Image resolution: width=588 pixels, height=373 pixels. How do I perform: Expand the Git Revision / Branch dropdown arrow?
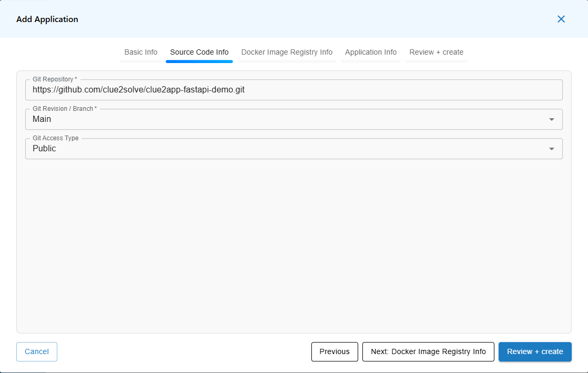coord(551,119)
